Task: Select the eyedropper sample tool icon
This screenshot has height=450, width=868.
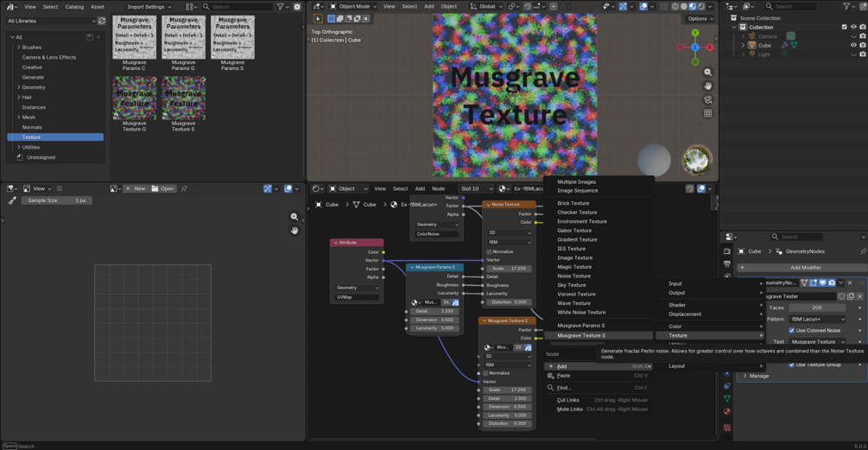Action: (x=12, y=200)
